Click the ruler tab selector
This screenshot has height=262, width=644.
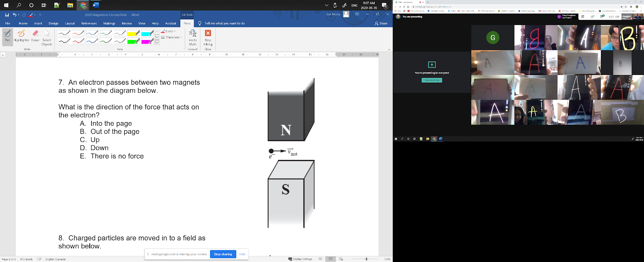pyautogui.click(x=3, y=54)
